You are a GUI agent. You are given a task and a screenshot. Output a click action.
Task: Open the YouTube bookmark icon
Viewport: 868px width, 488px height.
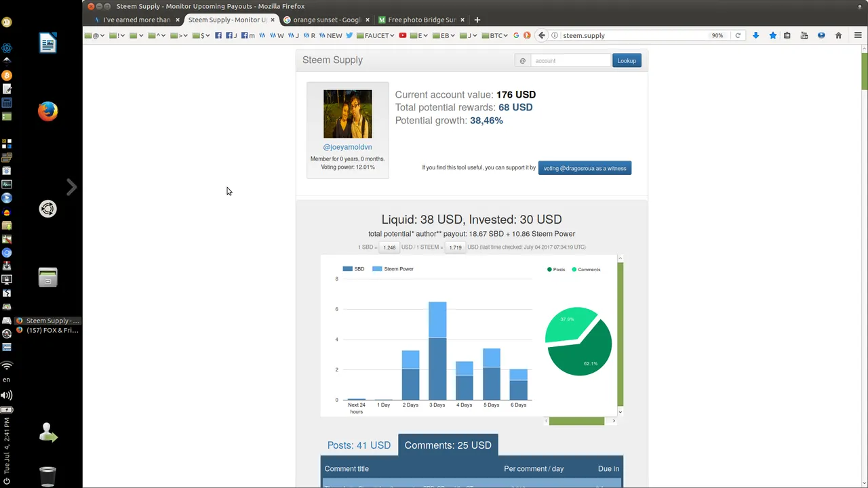coord(403,35)
